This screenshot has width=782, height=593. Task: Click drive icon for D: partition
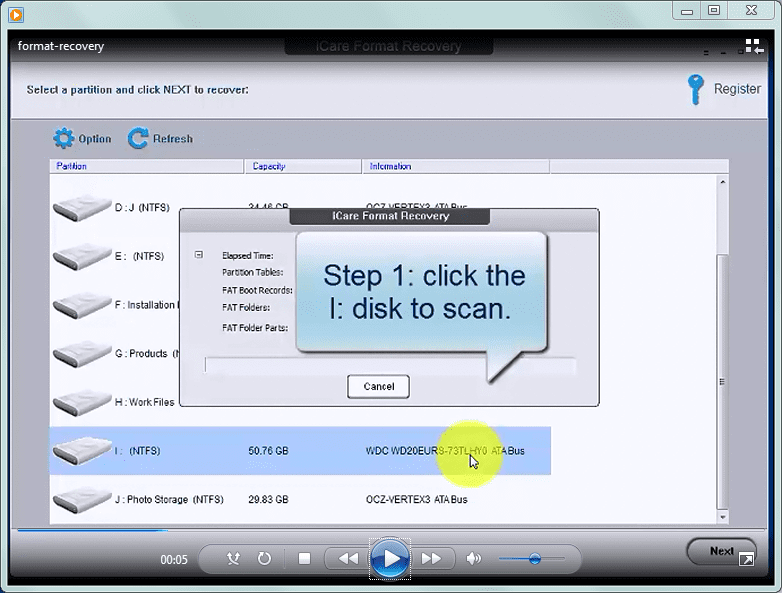(x=82, y=207)
